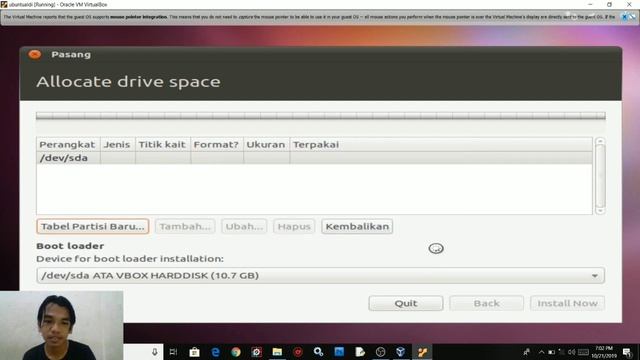Open Task View from taskbar

coord(173,352)
